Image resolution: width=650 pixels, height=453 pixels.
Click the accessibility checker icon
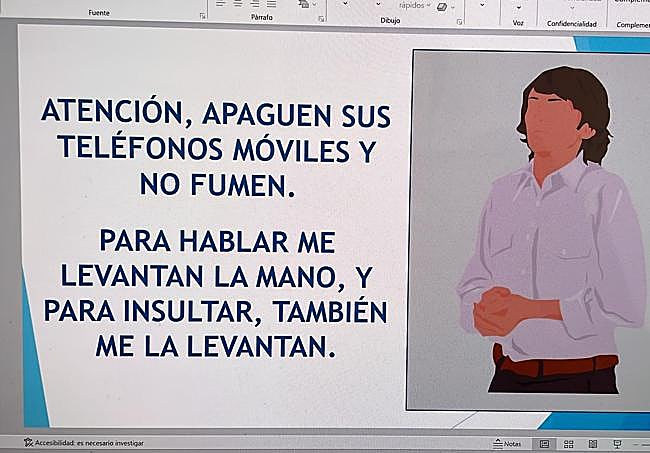[x=28, y=443]
